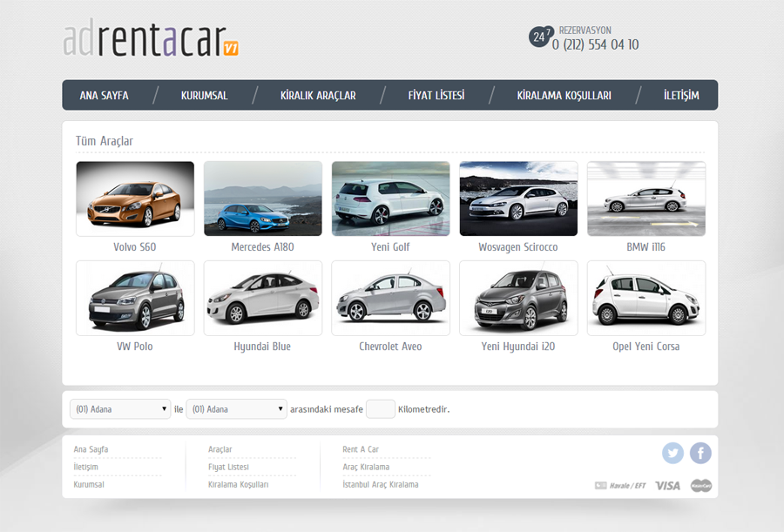The width and height of the screenshot is (784, 532).
Task: Click the Wosvagen Scirocco caption link
Action: point(518,247)
